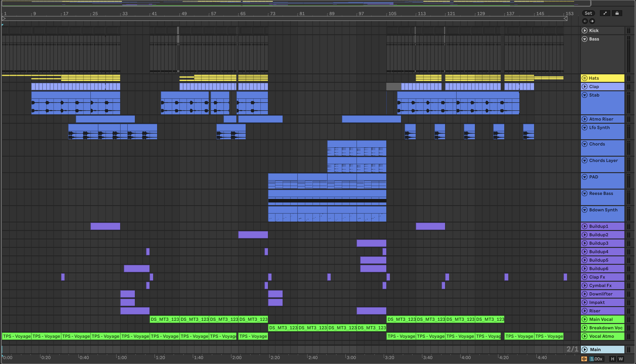Click the Kick track unfold icon
The width and height of the screenshot is (636, 364).
pyautogui.click(x=585, y=30)
